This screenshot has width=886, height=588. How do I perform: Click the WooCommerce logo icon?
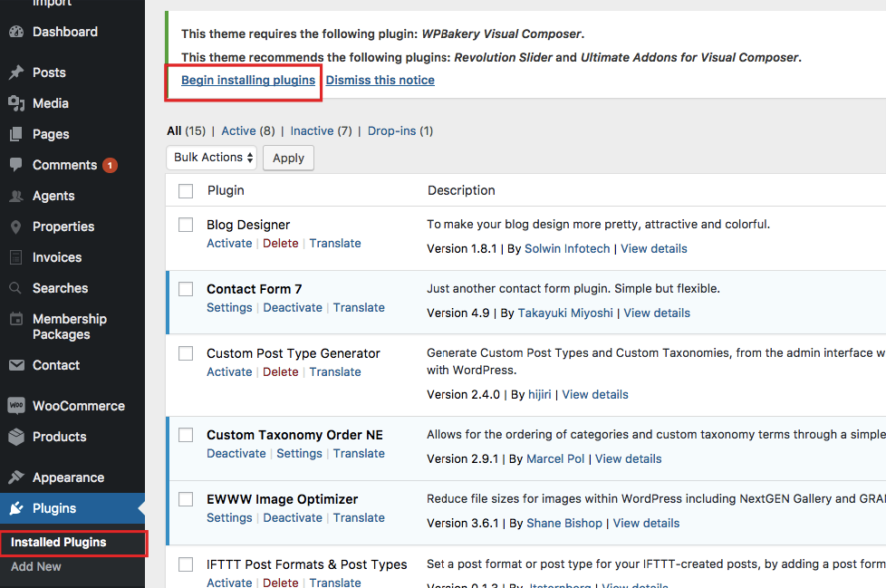pos(16,406)
